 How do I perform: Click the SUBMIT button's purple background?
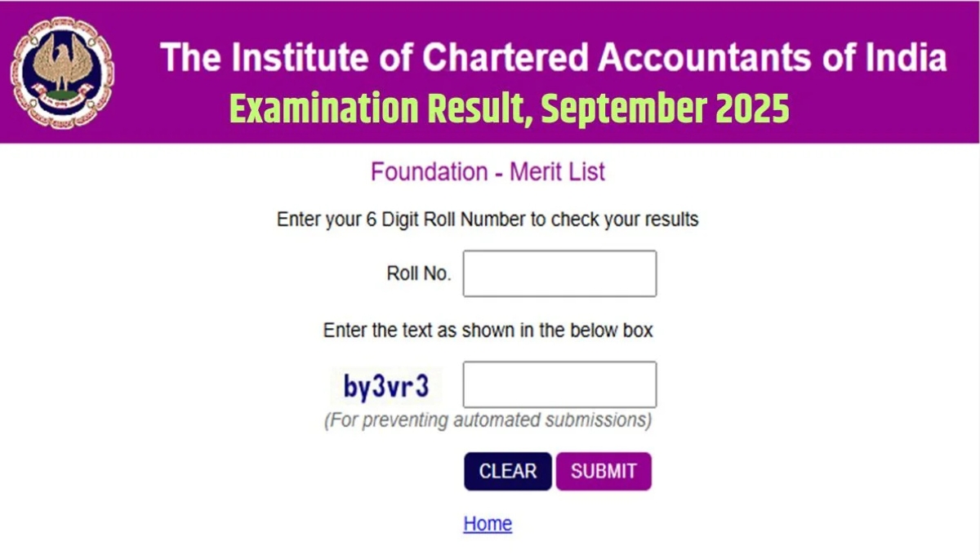(604, 471)
